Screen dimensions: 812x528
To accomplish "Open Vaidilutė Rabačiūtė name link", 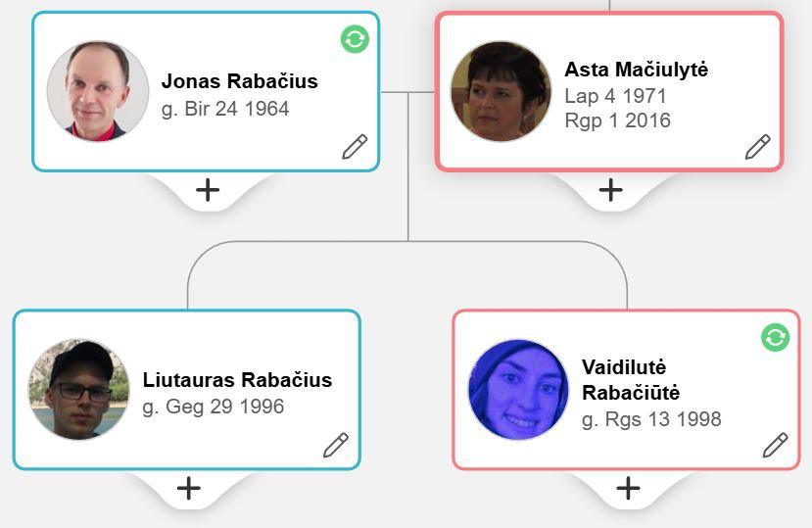I will (x=631, y=380).
